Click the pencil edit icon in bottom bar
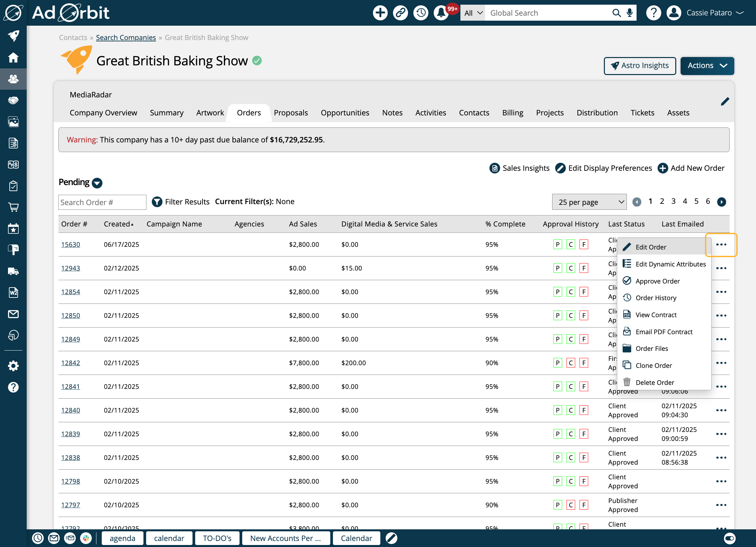 tap(391, 538)
